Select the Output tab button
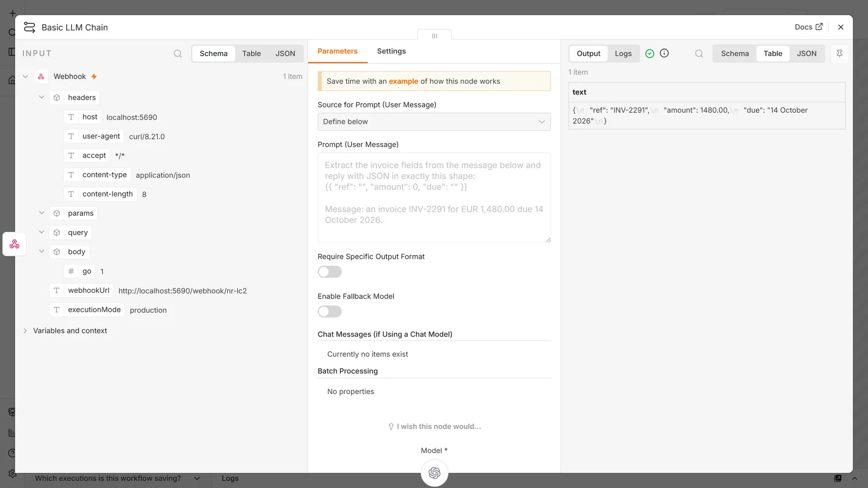 click(x=588, y=54)
